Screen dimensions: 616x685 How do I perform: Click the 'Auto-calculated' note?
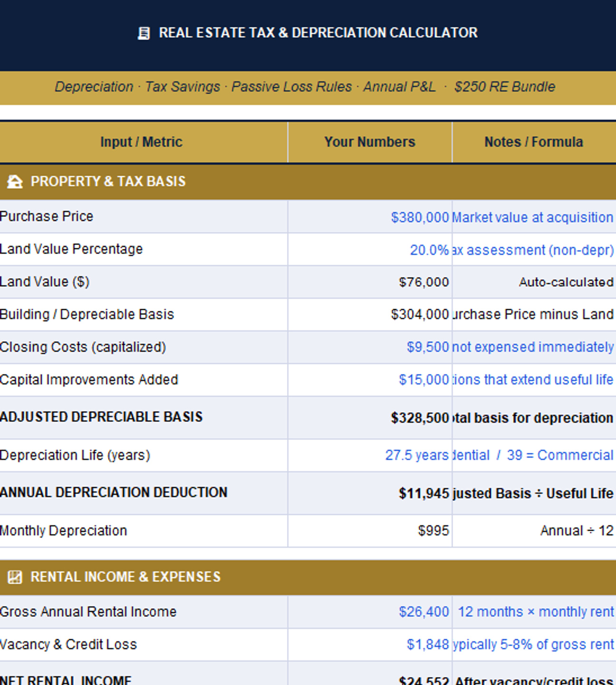click(566, 282)
